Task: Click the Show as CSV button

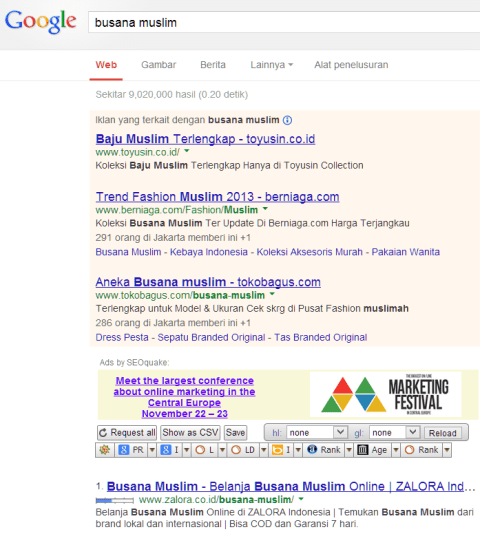Action: tap(190, 433)
